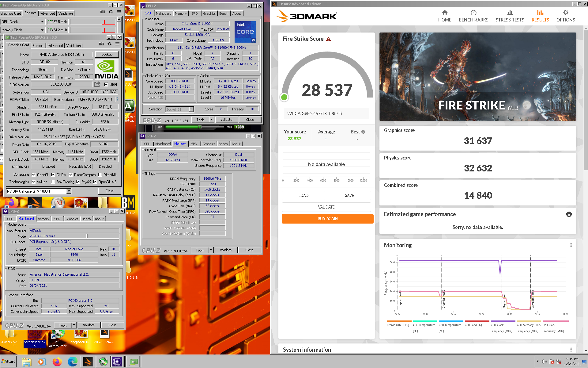Go to the RESULTS section in 3DMark

[540, 16]
